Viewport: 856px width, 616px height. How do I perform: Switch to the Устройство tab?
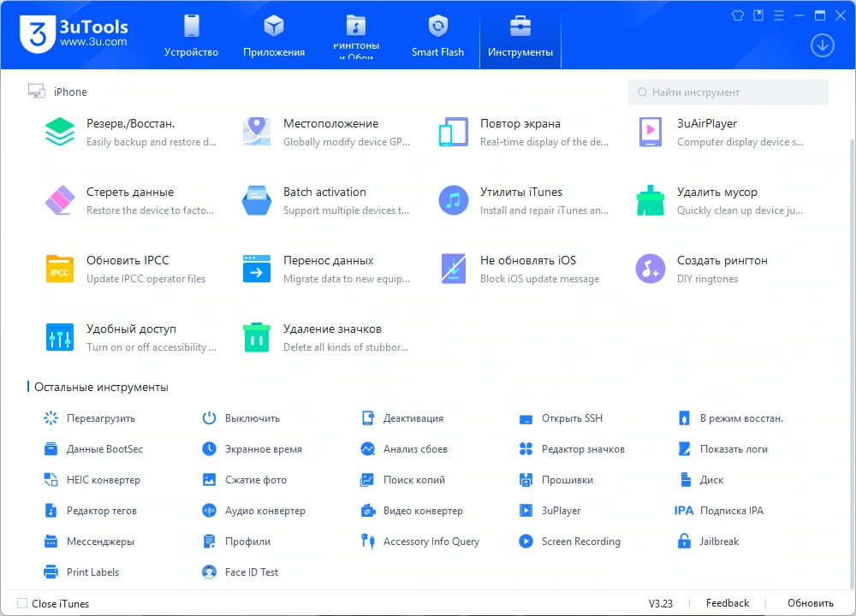[x=191, y=36]
